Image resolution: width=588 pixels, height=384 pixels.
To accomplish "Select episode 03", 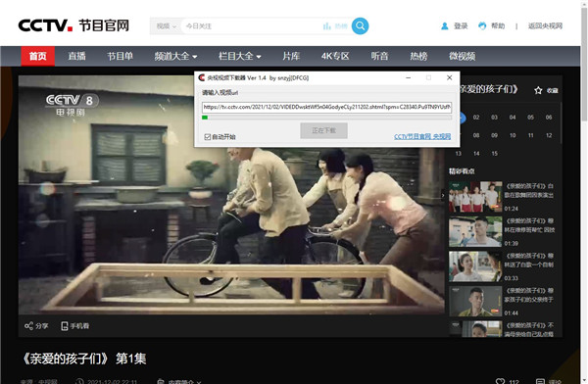I will [x=494, y=118].
